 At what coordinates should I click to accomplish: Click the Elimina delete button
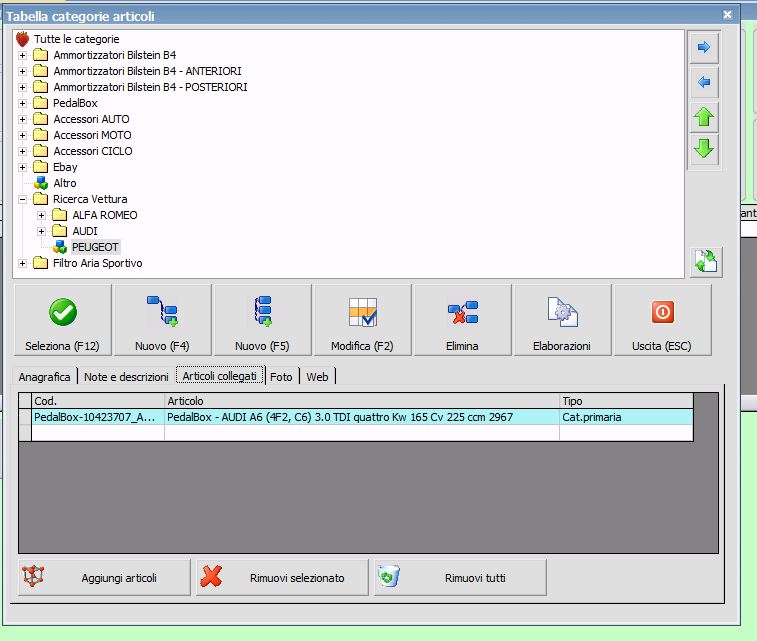[463, 320]
